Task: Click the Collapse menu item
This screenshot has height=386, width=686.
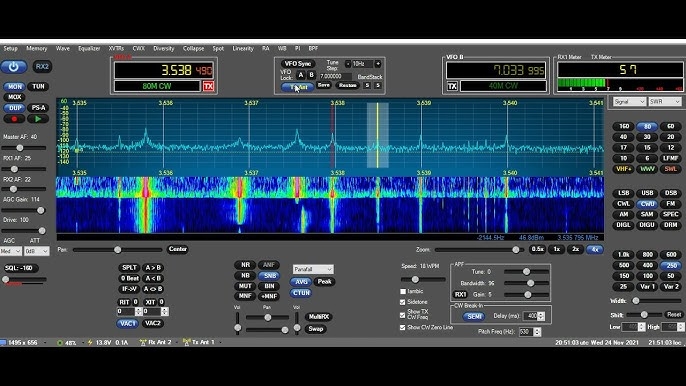Action: pyautogui.click(x=193, y=49)
